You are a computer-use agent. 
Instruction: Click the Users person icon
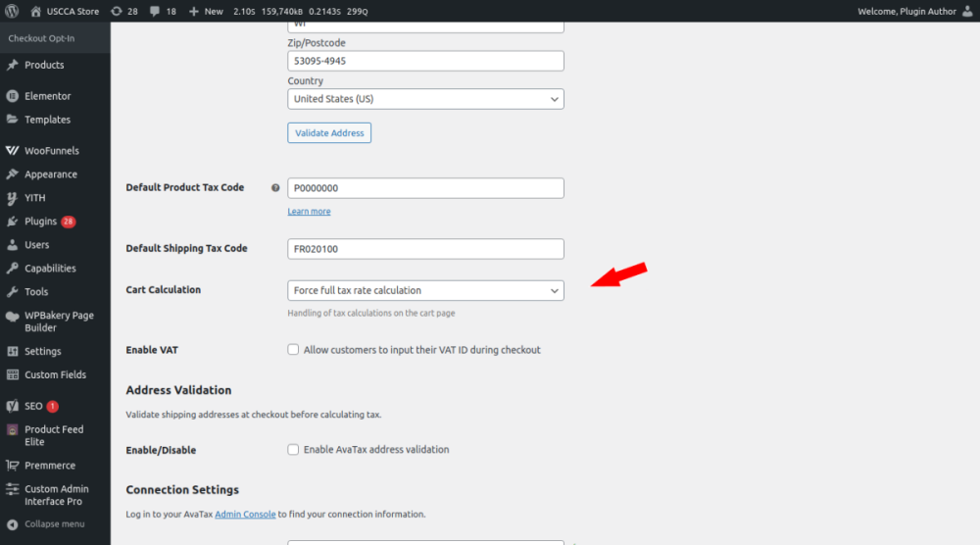click(x=12, y=245)
